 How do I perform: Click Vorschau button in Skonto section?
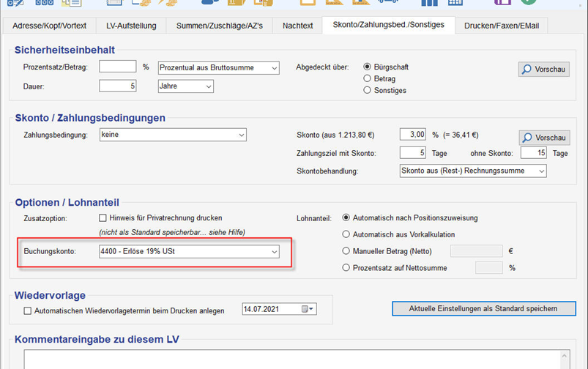click(545, 138)
